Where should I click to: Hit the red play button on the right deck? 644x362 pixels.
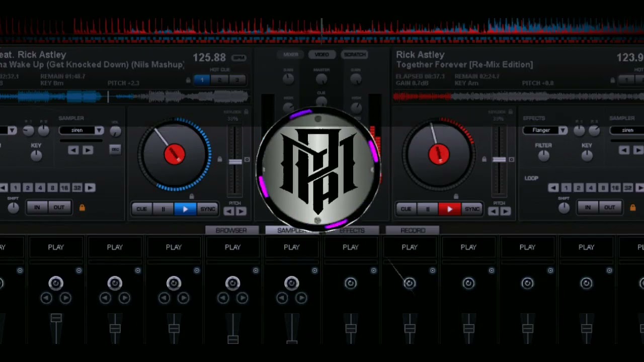(450, 209)
